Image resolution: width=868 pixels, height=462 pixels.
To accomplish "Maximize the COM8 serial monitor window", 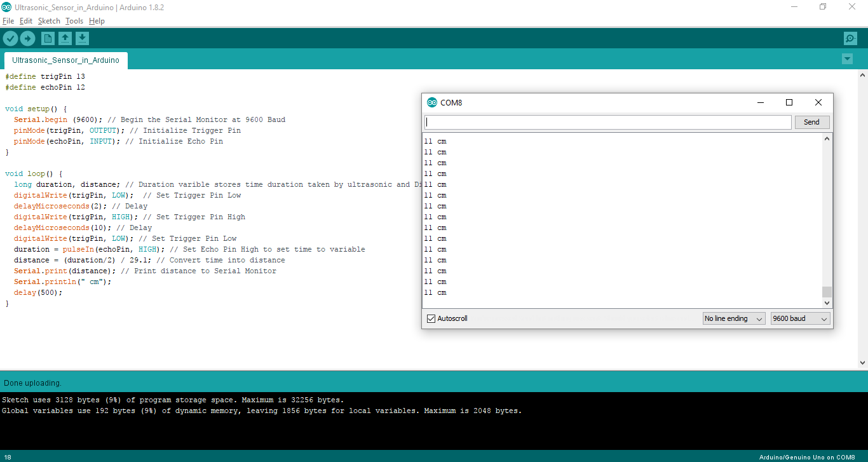I will [x=789, y=102].
